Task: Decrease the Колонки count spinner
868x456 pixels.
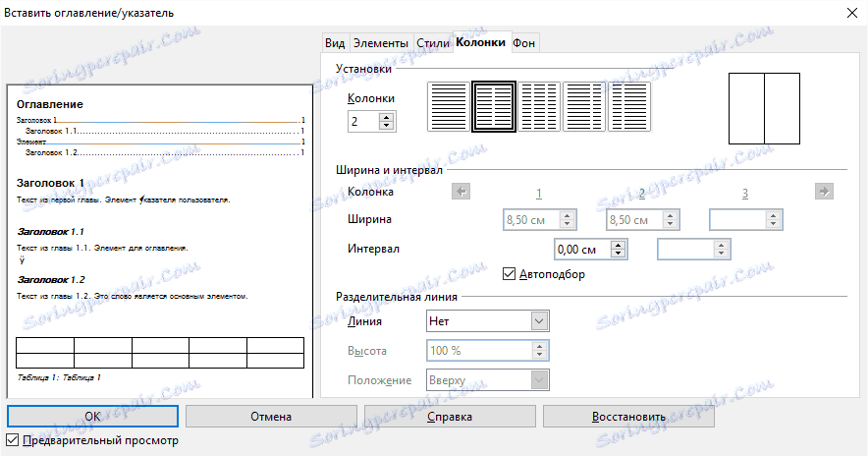Action: [387, 126]
